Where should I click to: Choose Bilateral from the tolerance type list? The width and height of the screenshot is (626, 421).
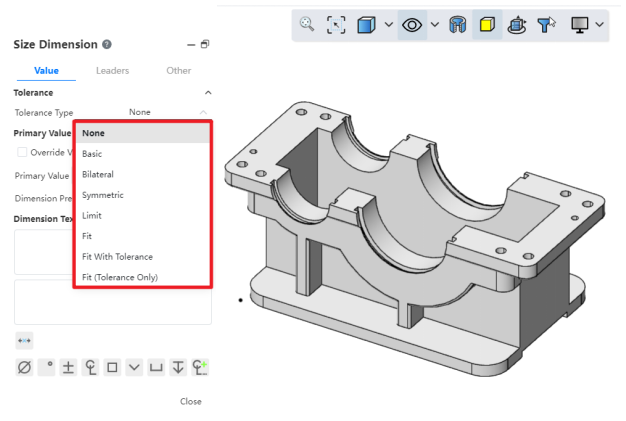[98, 174]
